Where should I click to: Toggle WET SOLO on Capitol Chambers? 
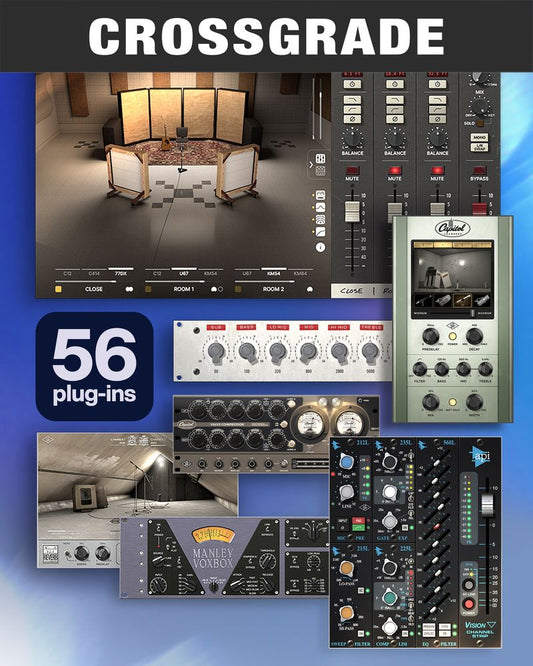click(x=453, y=401)
